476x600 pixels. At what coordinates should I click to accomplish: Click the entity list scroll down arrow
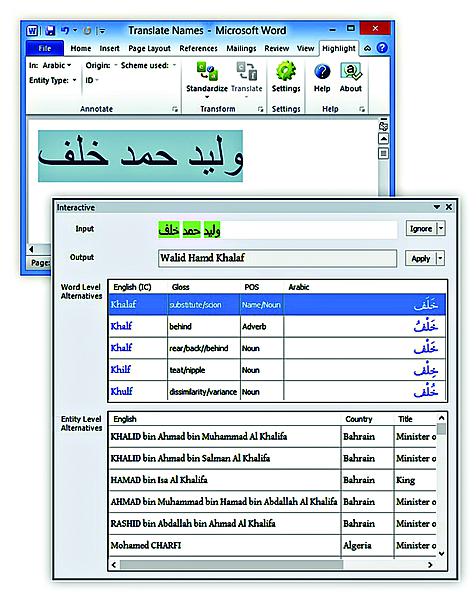click(x=441, y=554)
